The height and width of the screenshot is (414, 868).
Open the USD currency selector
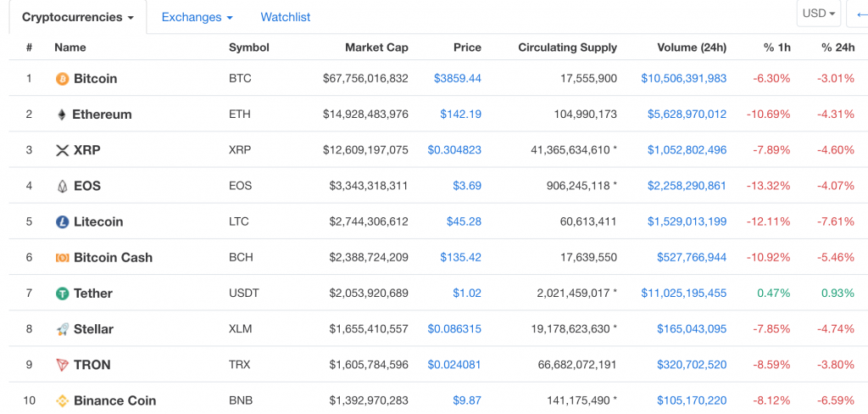819,14
